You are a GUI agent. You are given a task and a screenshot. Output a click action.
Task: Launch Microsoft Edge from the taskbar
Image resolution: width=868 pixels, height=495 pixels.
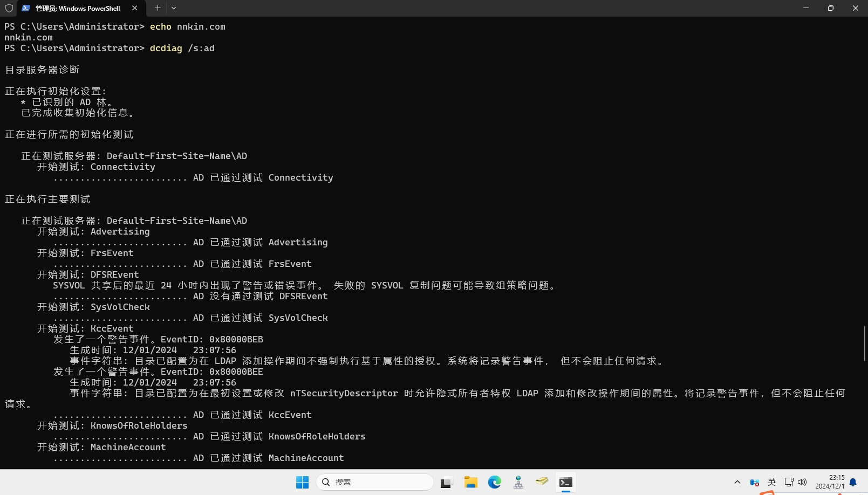[494, 483]
